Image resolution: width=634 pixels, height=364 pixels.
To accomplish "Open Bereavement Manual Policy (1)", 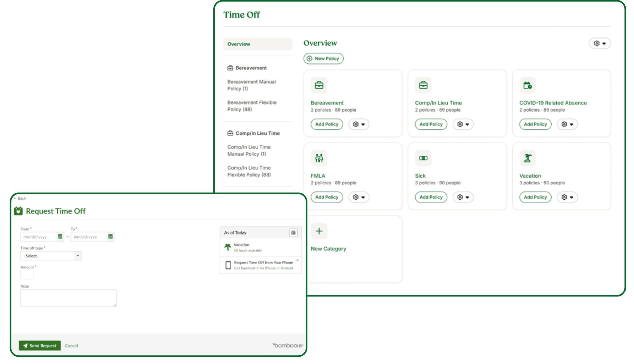I will (251, 85).
